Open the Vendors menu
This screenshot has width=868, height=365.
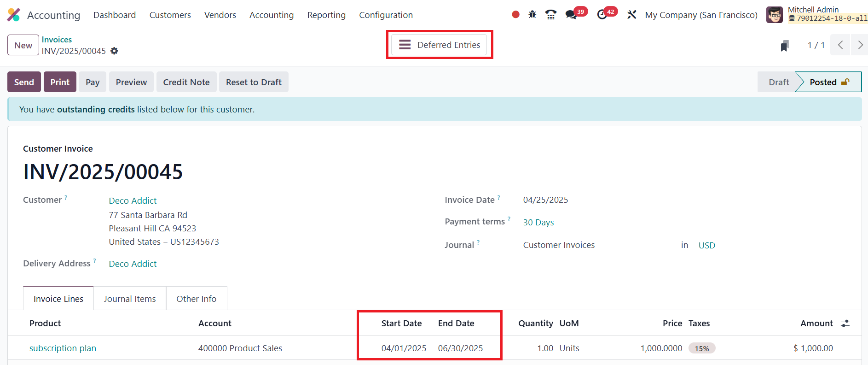(220, 15)
